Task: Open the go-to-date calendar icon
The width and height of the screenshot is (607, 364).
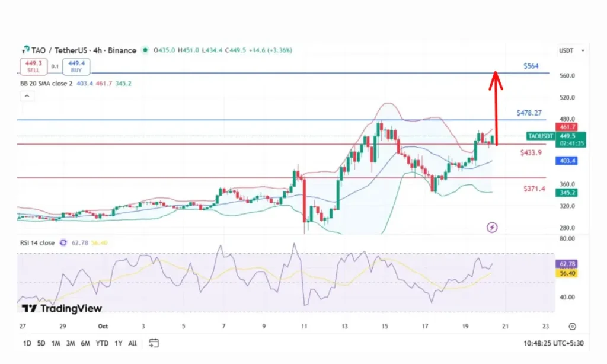Action: click(x=154, y=343)
